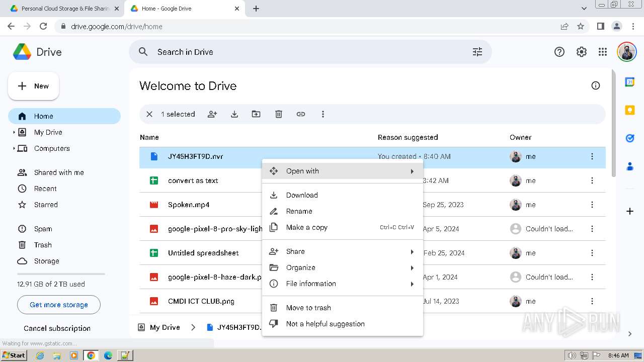This screenshot has height=362, width=644.
Task: Open more actions for CMDI ICT CLUB.png row
Action: click(592, 301)
